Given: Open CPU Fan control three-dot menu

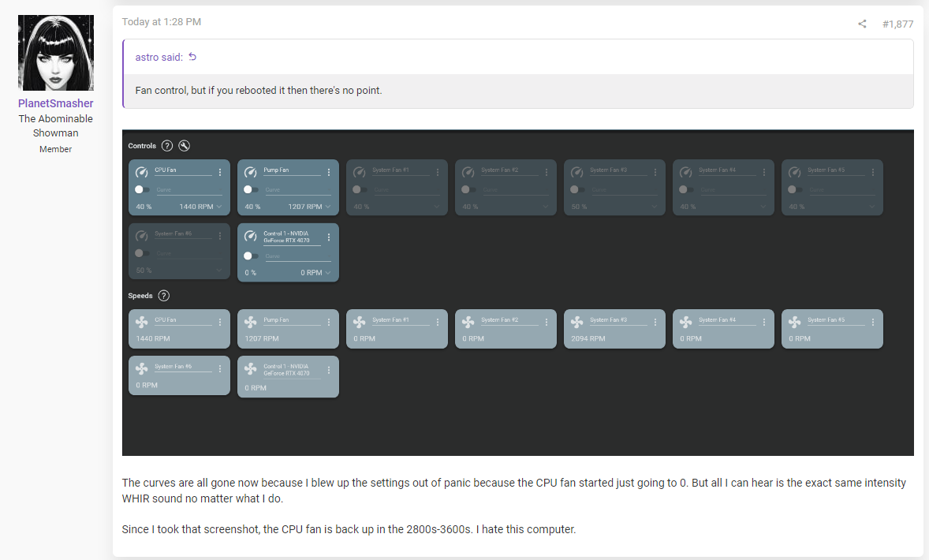Looking at the screenshot, I should click(x=220, y=172).
